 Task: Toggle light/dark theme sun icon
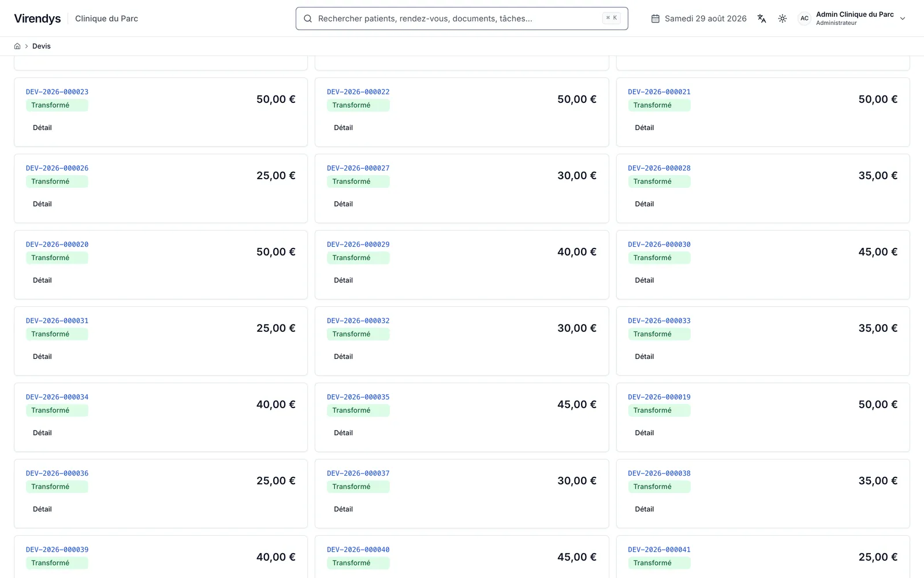pos(783,18)
